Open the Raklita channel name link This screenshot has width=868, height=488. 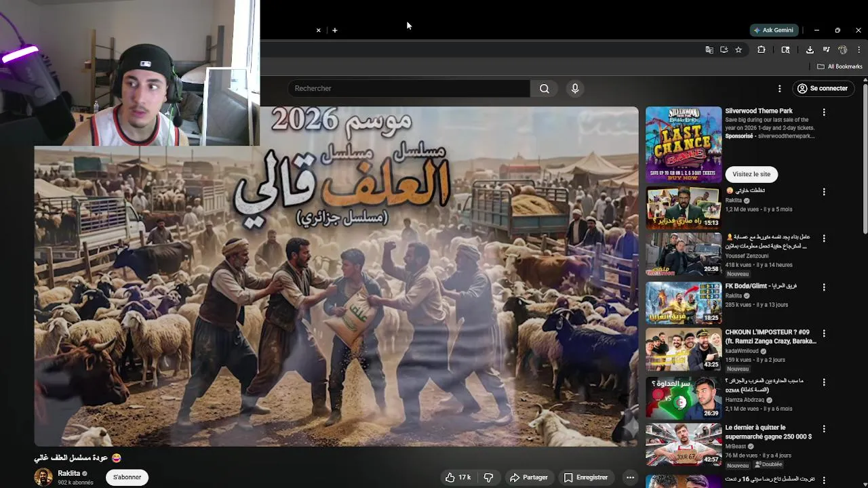pyautogui.click(x=69, y=473)
